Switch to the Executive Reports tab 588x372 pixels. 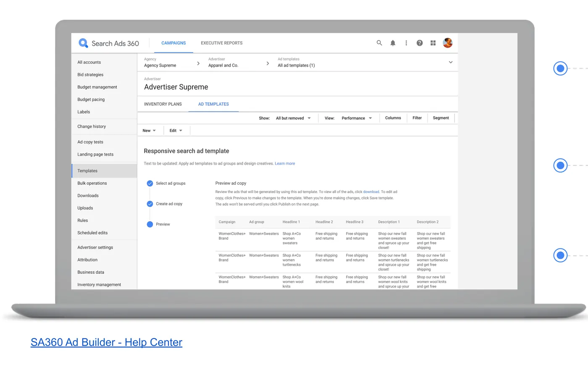pos(222,43)
